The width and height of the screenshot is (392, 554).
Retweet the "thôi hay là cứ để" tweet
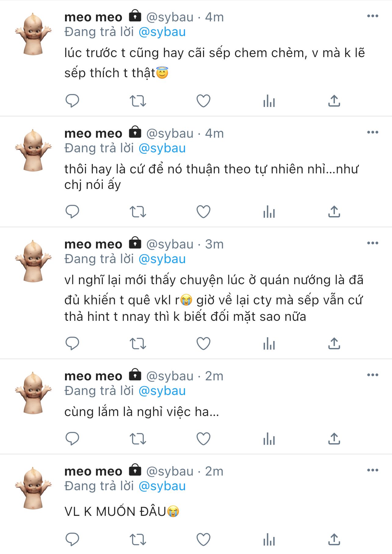point(138,212)
